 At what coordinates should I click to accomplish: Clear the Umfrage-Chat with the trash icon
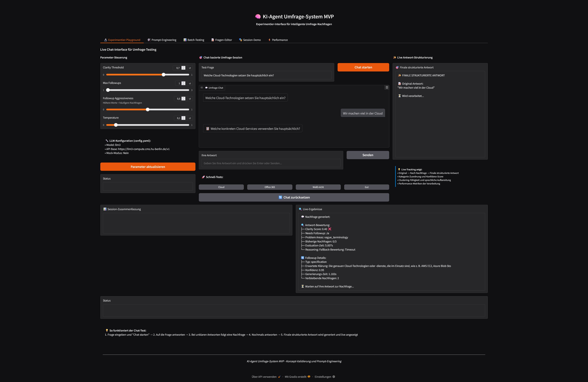tap(387, 87)
